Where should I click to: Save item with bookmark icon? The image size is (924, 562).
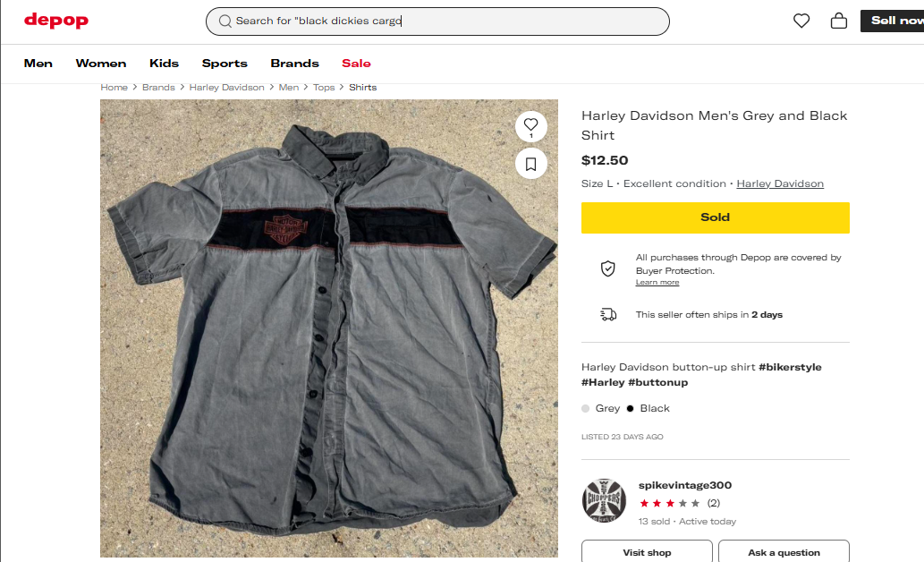point(531,164)
